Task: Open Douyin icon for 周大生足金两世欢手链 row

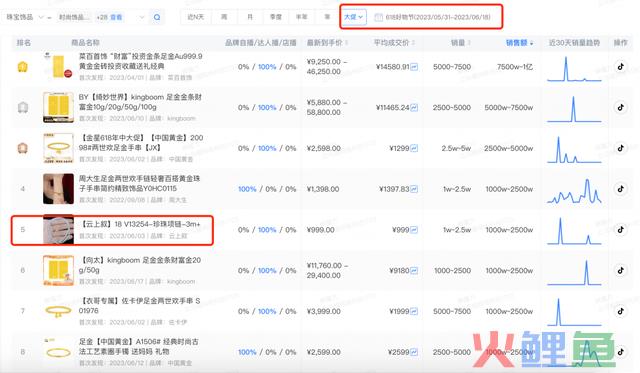Action: point(620,189)
